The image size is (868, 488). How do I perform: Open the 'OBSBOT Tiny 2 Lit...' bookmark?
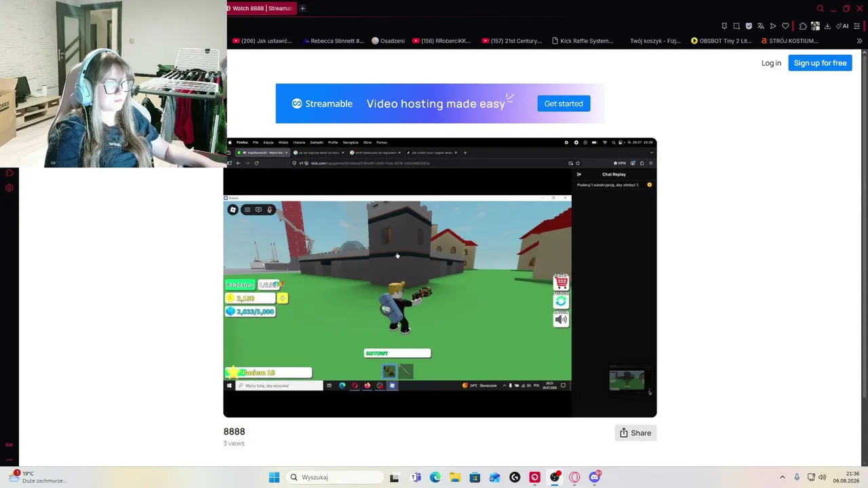(722, 41)
